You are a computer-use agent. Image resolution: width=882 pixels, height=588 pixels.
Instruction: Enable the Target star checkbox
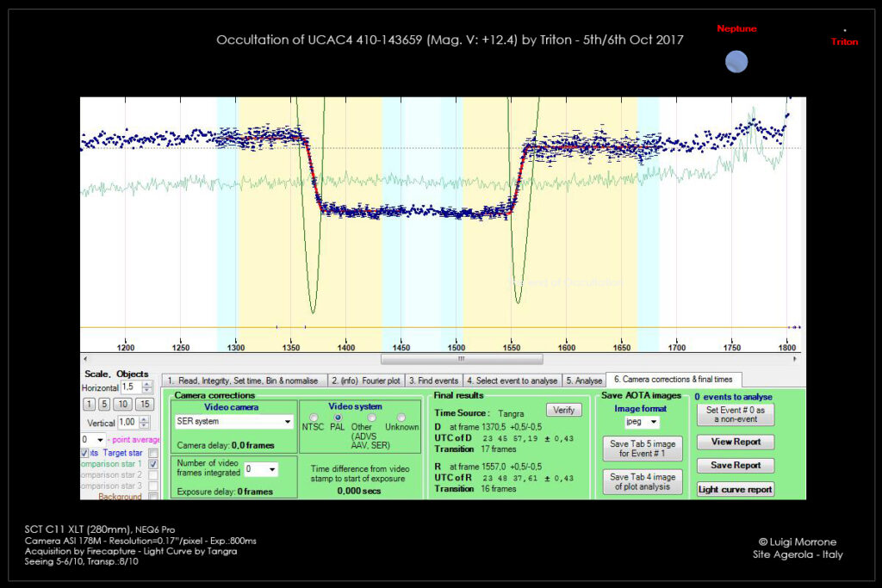(153, 453)
